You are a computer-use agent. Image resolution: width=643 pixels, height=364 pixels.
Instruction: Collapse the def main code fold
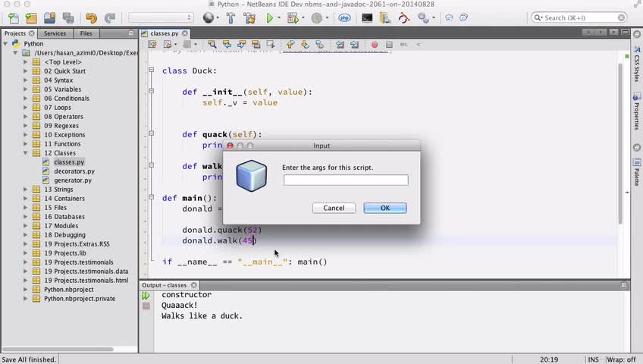[x=152, y=197]
